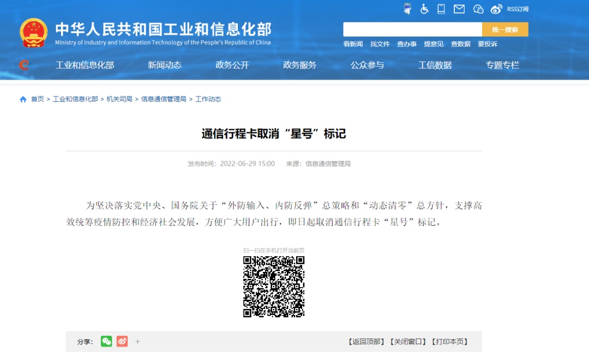Click RSS订阅 subscription link

point(518,9)
